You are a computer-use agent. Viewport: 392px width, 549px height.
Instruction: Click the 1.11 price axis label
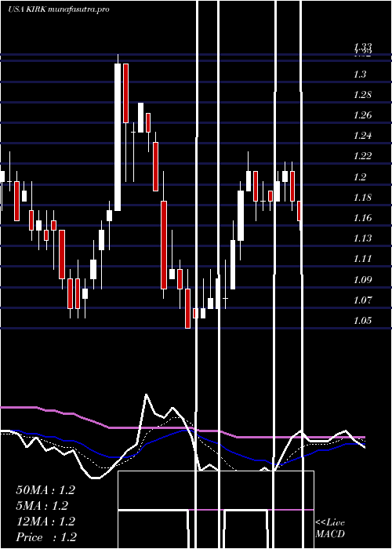pos(362,259)
